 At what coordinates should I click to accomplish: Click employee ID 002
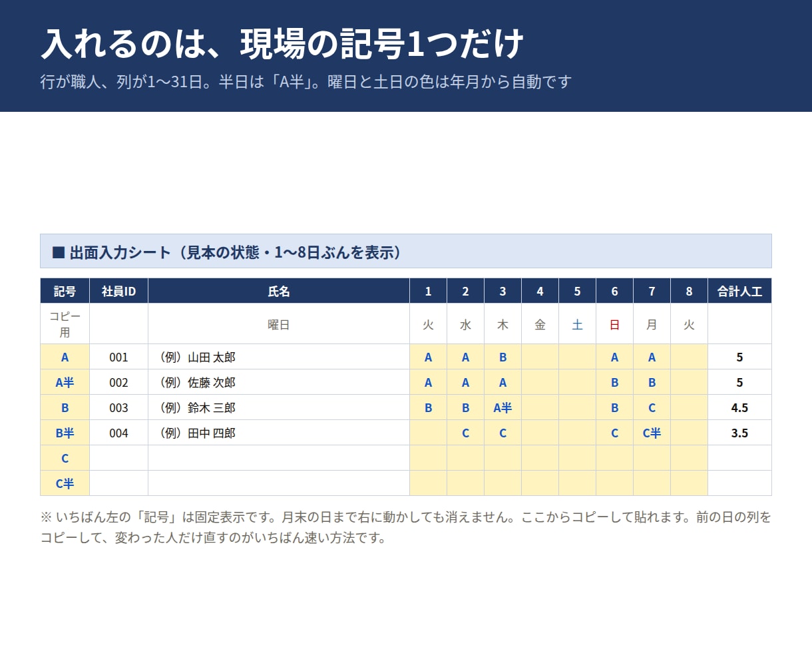[118, 382]
